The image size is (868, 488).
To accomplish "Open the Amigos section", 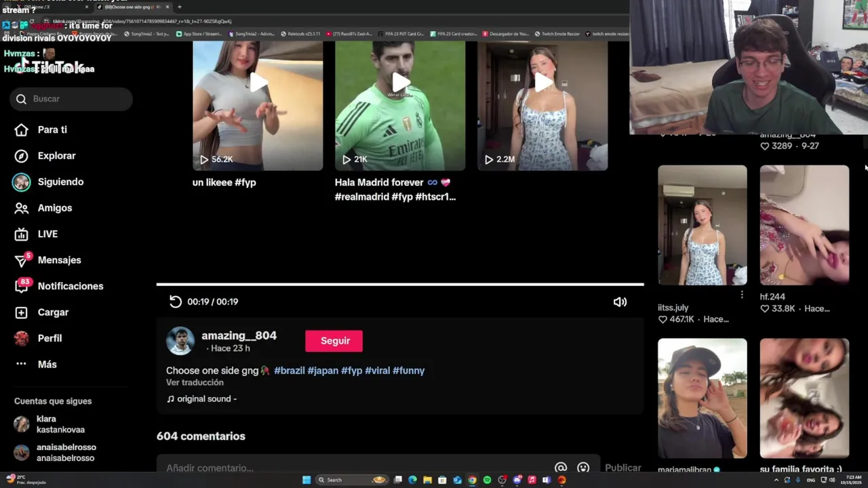I will (43, 208).
